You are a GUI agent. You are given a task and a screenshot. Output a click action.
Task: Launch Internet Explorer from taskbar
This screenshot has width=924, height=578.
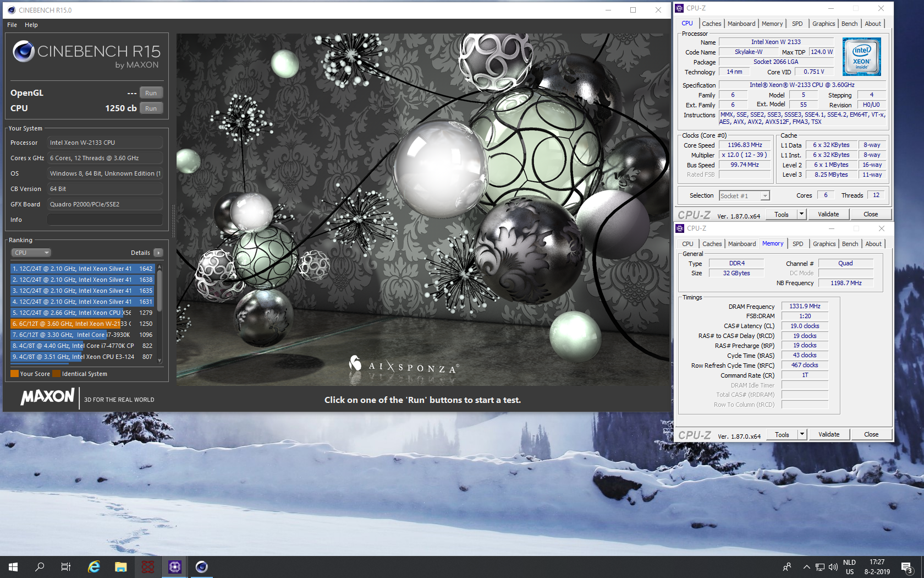click(x=94, y=566)
